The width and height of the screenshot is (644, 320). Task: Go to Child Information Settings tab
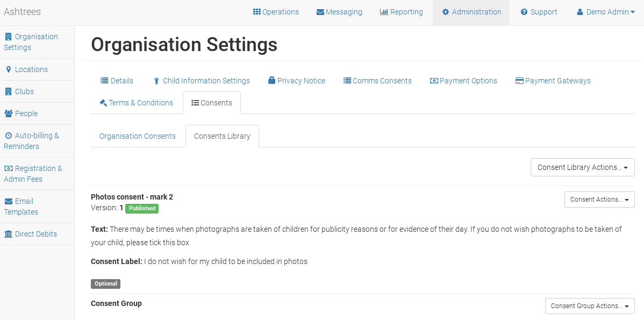click(x=201, y=81)
